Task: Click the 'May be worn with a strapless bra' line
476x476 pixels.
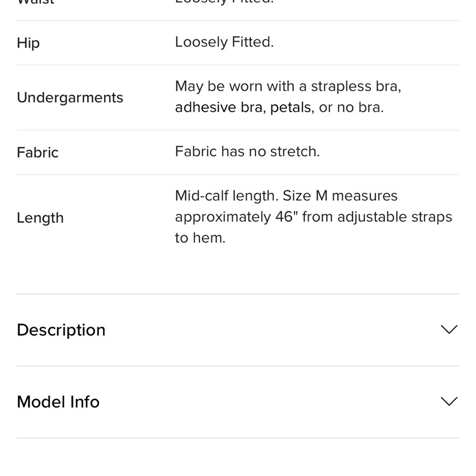Action: (288, 86)
